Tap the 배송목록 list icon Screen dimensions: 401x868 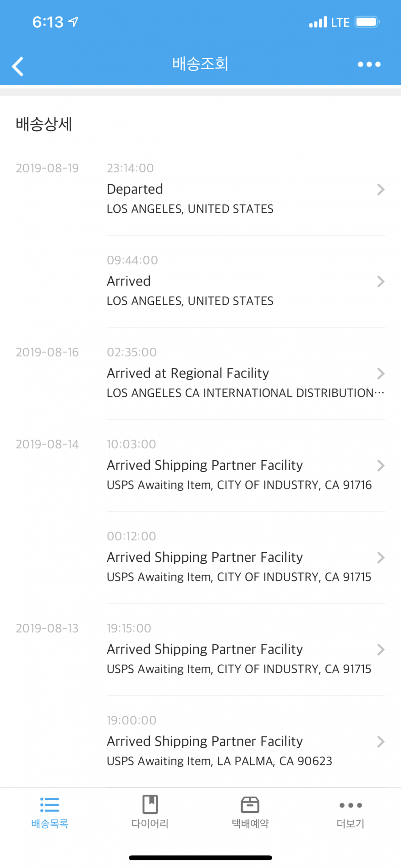click(x=49, y=805)
